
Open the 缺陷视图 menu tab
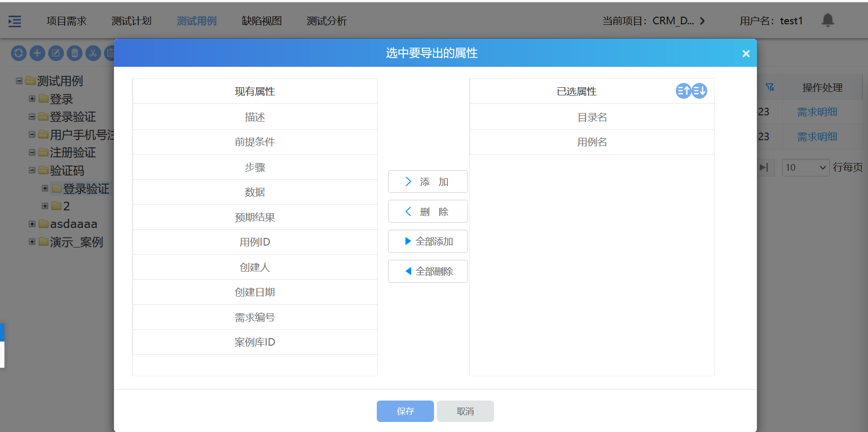point(261,21)
